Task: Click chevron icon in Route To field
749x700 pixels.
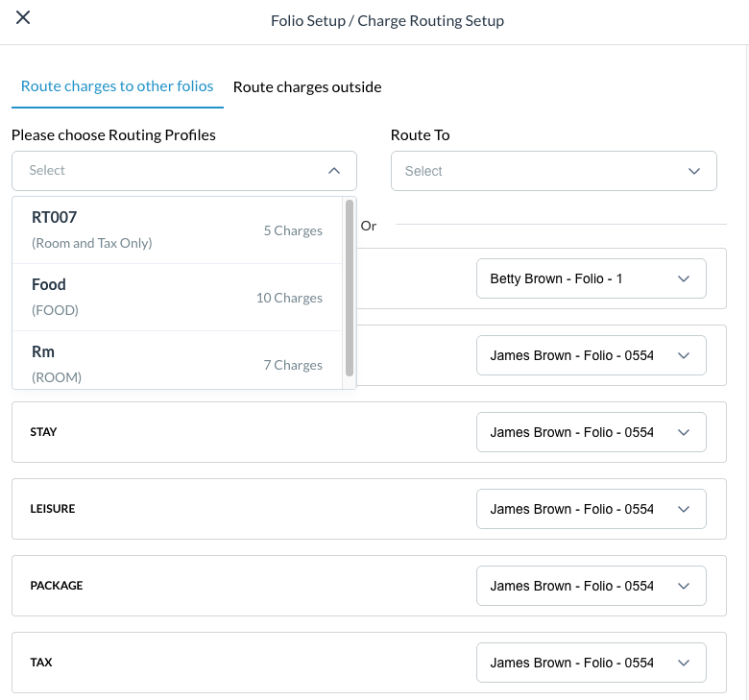Action: click(x=694, y=171)
